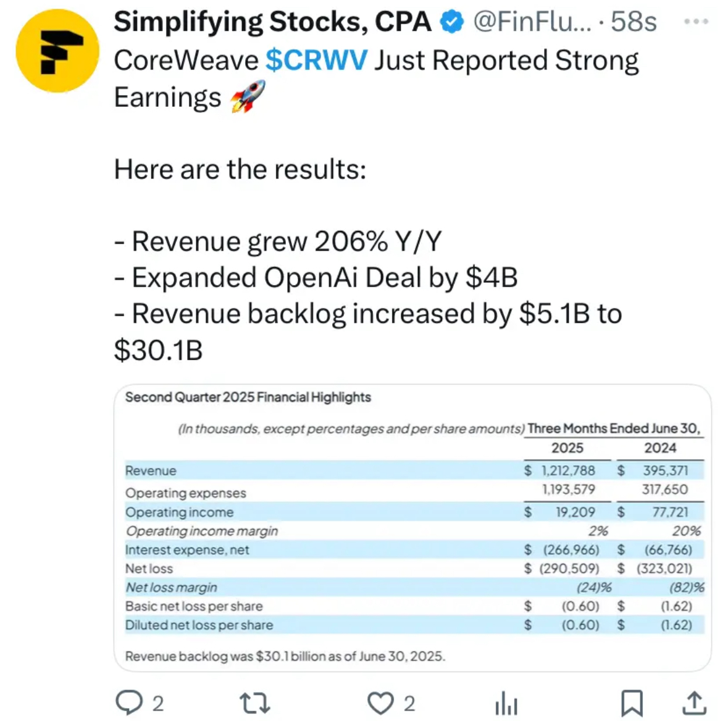Click the Revenue row in image
Image resolution: width=728 pixels, height=721 pixels.
click(414, 470)
